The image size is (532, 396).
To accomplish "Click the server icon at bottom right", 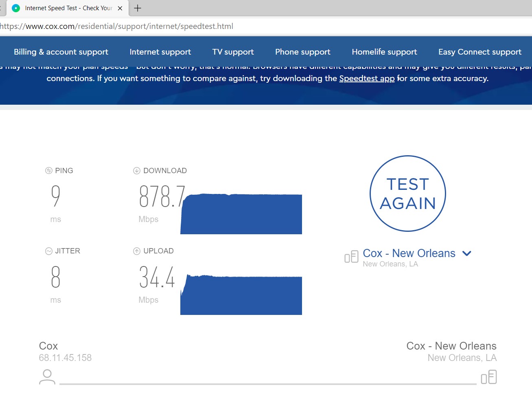I will tap(488, 377).
